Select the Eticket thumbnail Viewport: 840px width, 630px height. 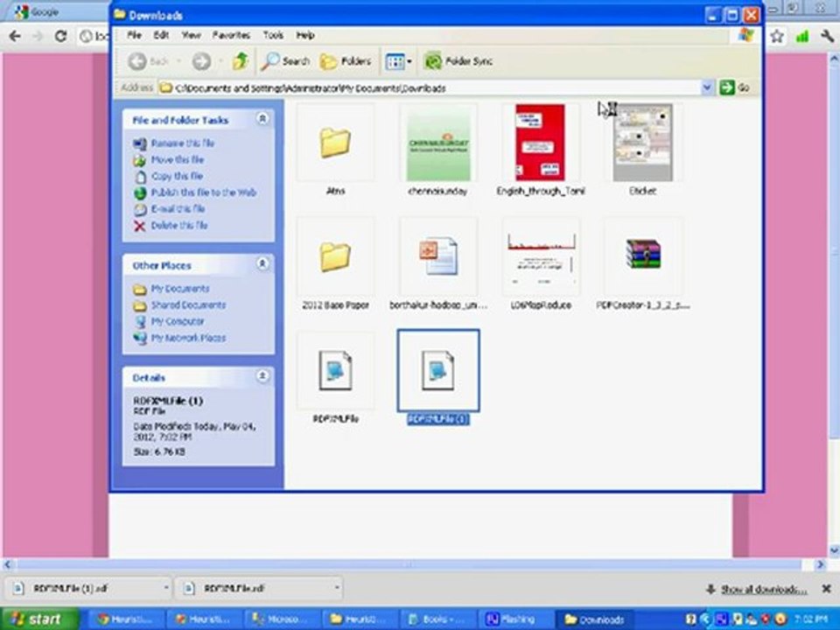pyautogui.click(x=643, y=143)
